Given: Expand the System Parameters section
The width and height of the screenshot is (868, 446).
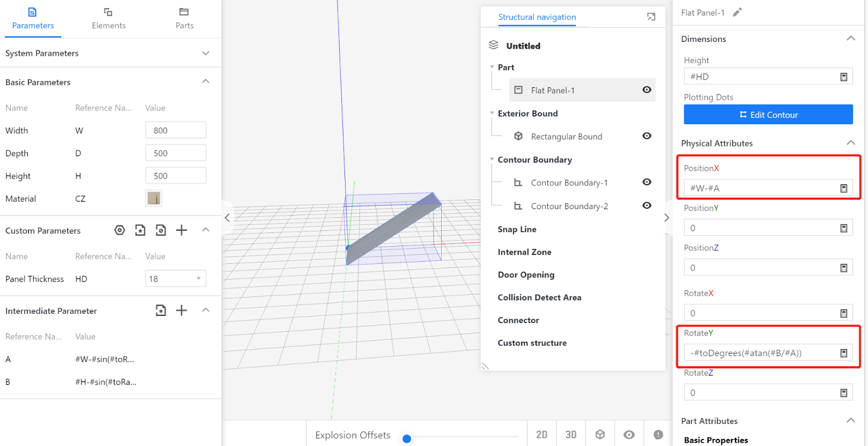Looking at the screenshot, I should (206, 53).
